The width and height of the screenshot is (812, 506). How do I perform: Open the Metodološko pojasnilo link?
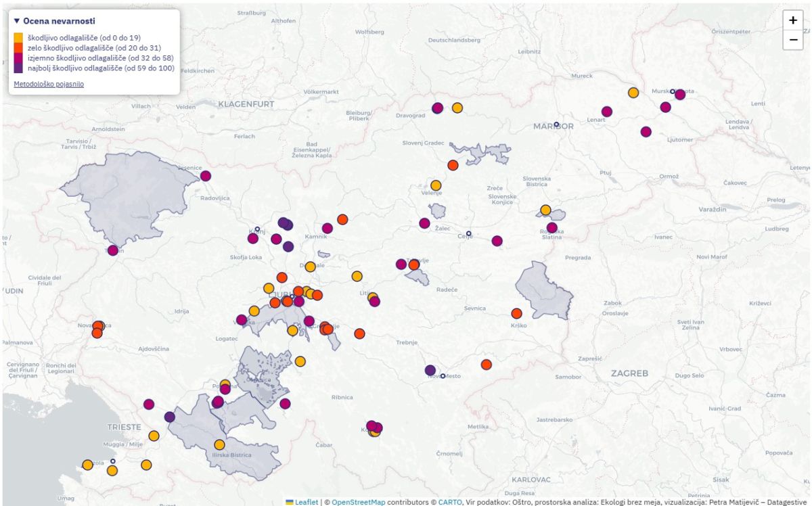(49, 84)
